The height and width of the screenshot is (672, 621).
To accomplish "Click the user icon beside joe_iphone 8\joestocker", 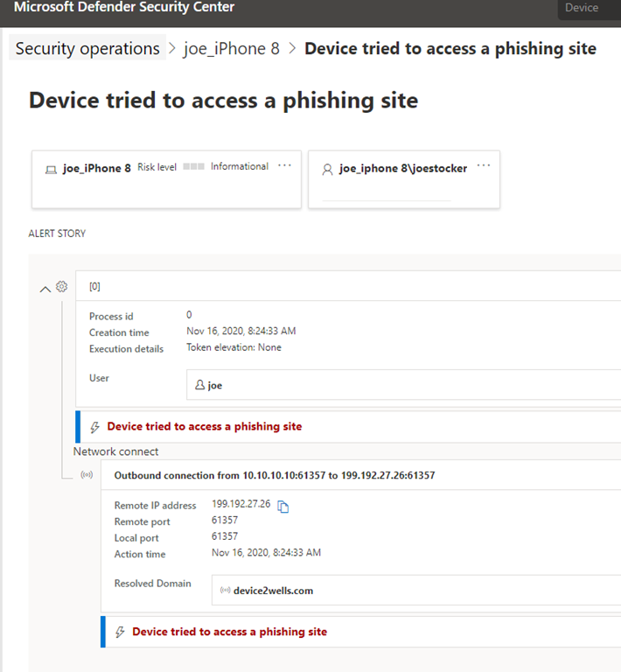I will click(328, 169).
